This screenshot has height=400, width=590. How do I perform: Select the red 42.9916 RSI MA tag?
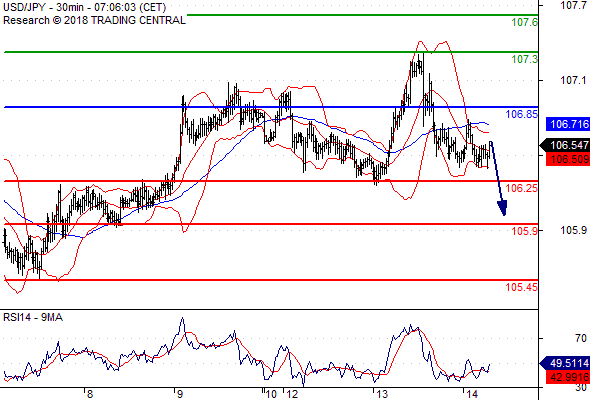click(x=568, y=377)
